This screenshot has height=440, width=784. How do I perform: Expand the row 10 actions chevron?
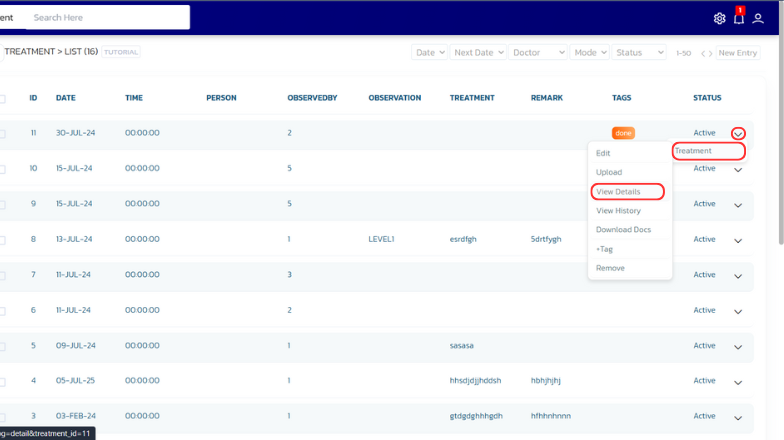click(x=738, y=169)
